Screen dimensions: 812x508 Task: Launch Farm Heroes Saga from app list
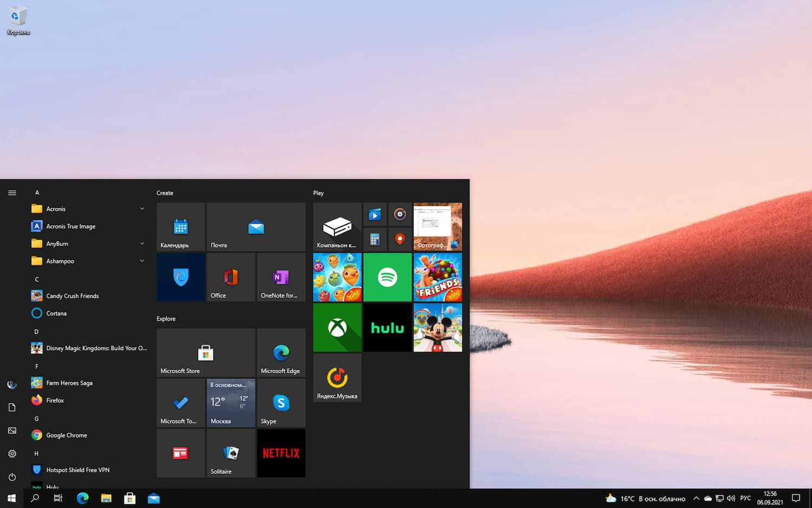coord(89,383)
